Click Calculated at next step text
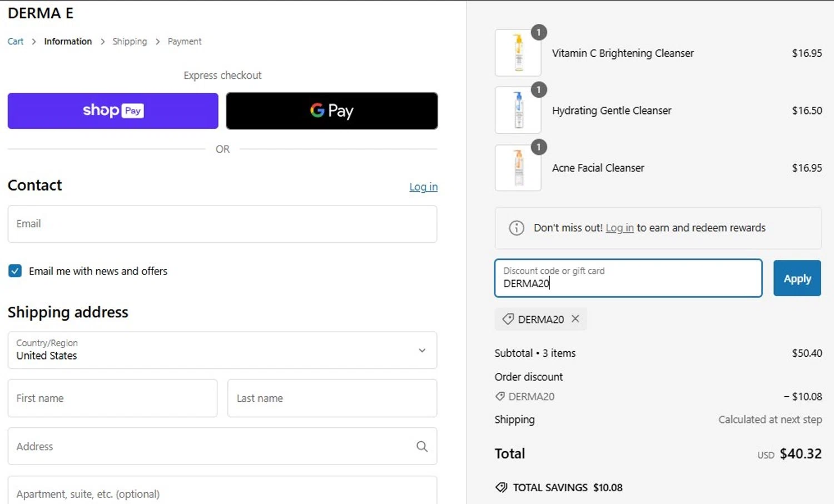The image size is (834, 504). coord(770,420)
